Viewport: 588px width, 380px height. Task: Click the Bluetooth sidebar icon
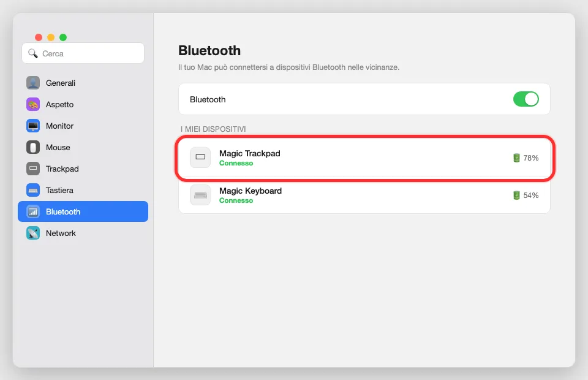[x=33, y=212]
